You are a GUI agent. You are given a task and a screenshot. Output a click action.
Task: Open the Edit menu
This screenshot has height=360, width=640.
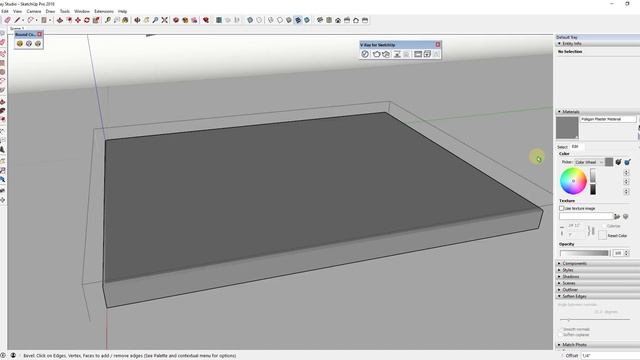pos(4,11)
